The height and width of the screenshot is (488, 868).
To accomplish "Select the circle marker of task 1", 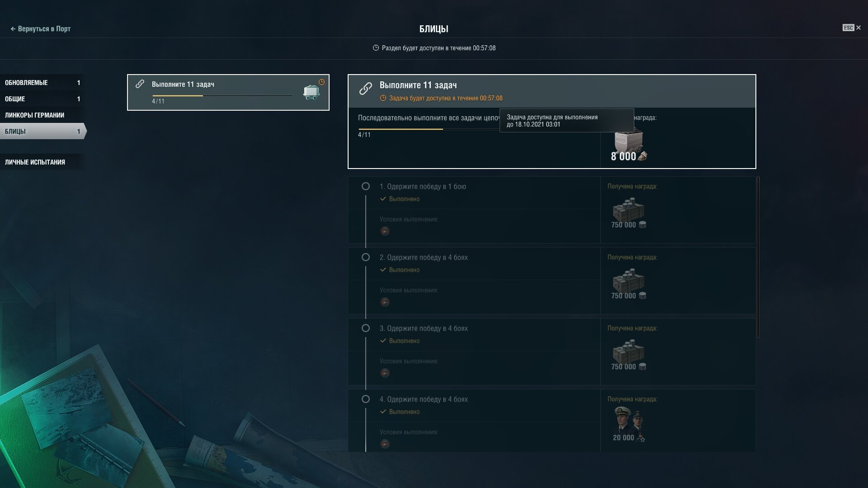I will point(366,186).
